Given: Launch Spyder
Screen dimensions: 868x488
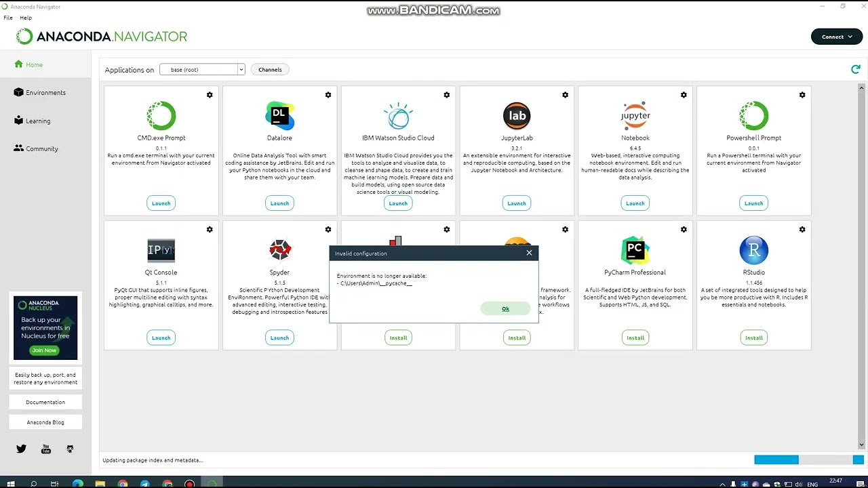Looking at the screenshot, I should point(279,338).
